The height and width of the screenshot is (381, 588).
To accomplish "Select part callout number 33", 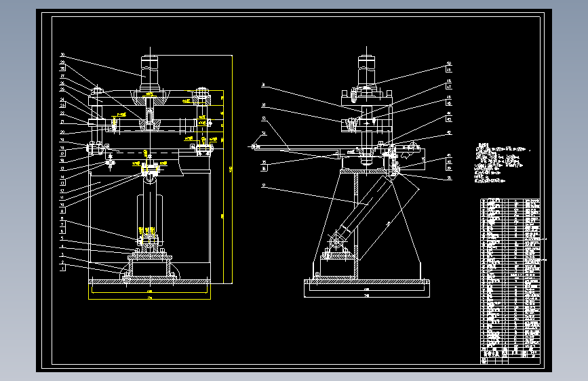I will click(264, 119).
